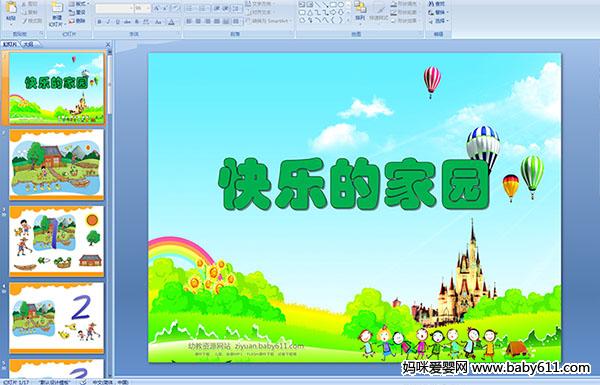
Task: Select the slide thumbnail showing the purple number 2
Action: coord(57,317)
